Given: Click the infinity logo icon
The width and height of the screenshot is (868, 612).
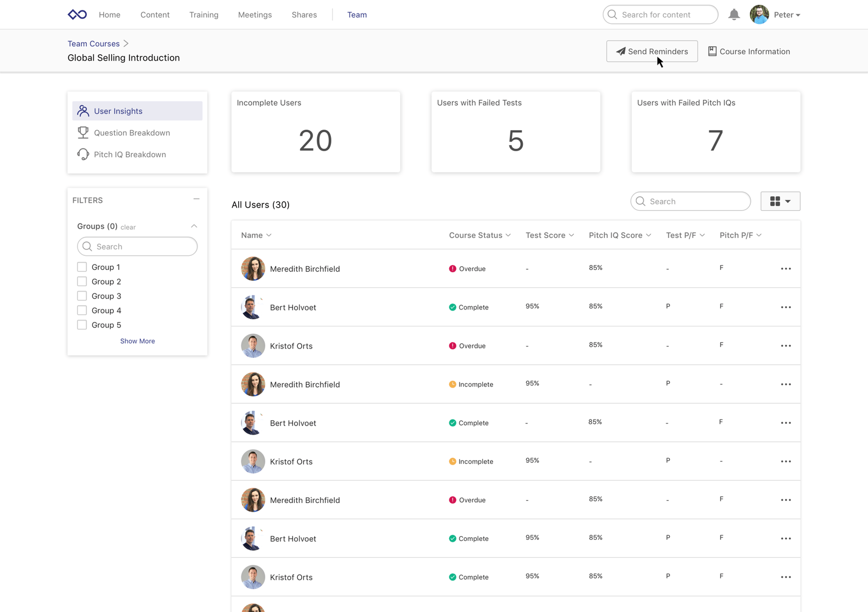Looking at the screenshot, I should pos(77,15).
